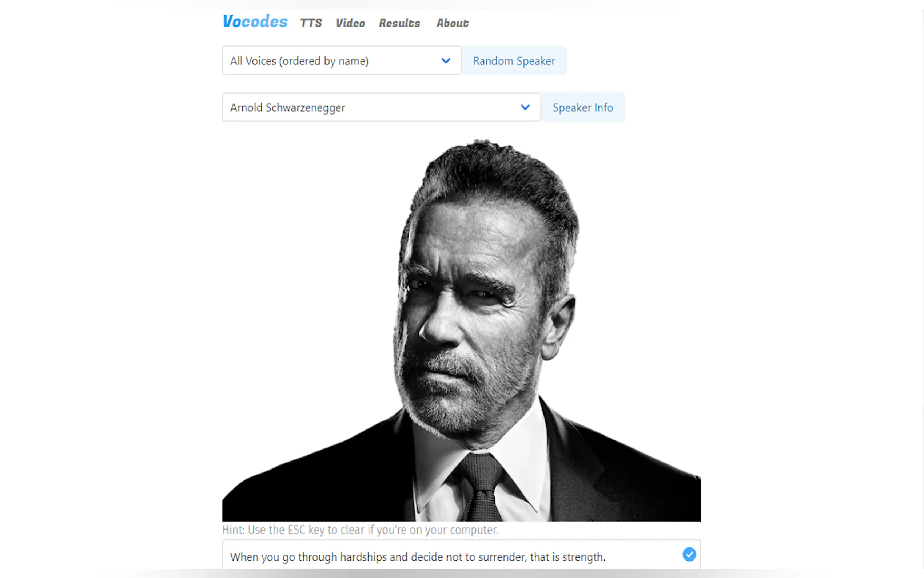The height and width of the screenshot is (578, 924).
Task: Click the ESC key hint text
Action: point(360,530)
